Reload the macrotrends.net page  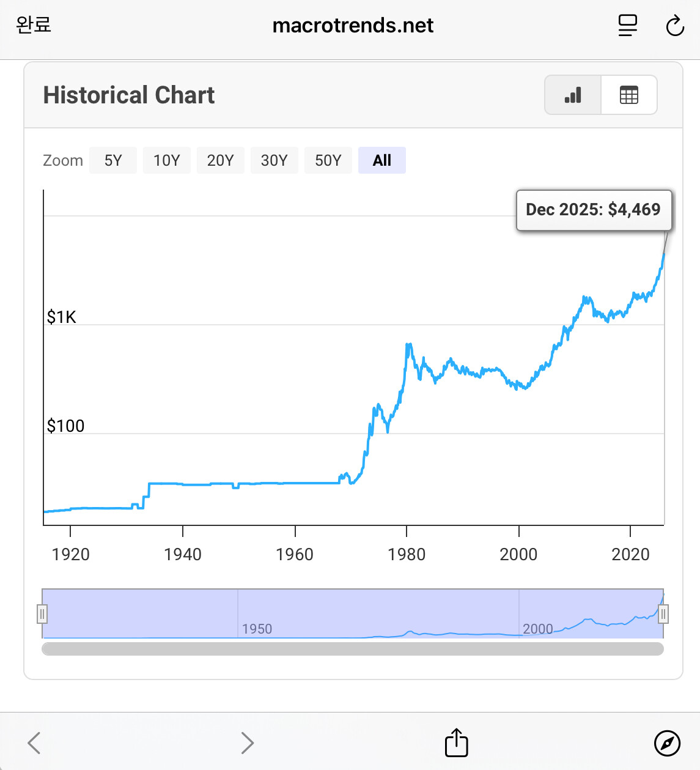coord(675,26)
